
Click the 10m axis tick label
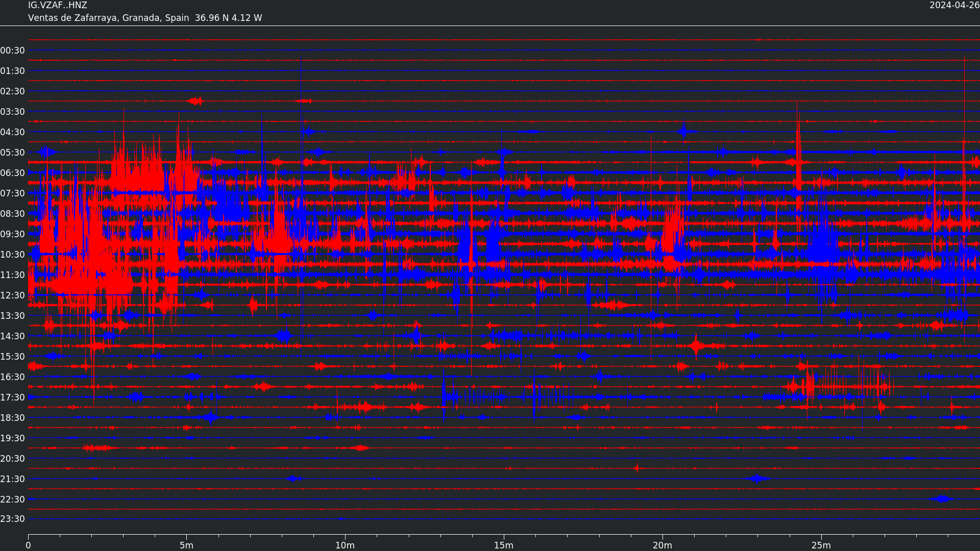click(x=345, y=545)
